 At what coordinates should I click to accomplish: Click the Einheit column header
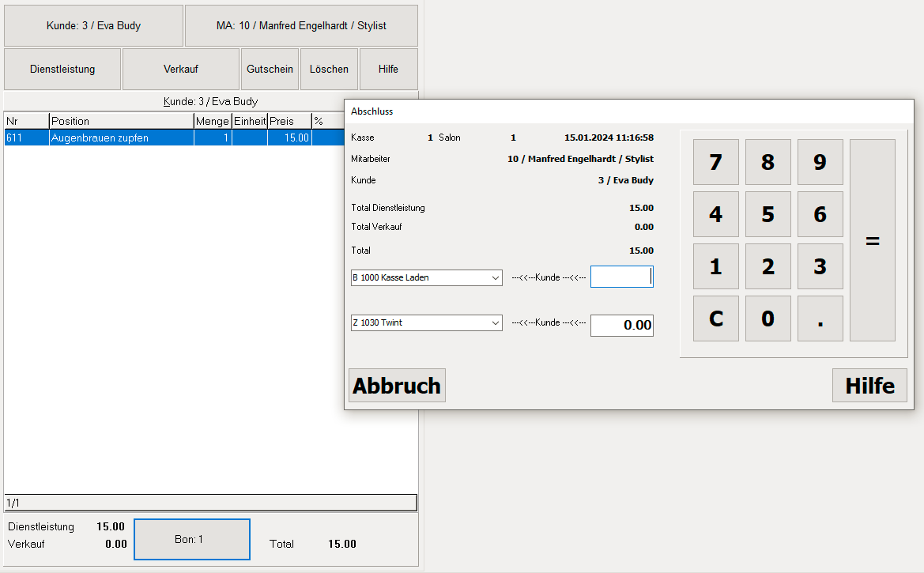pyautogui.click(x=250, y=121)
